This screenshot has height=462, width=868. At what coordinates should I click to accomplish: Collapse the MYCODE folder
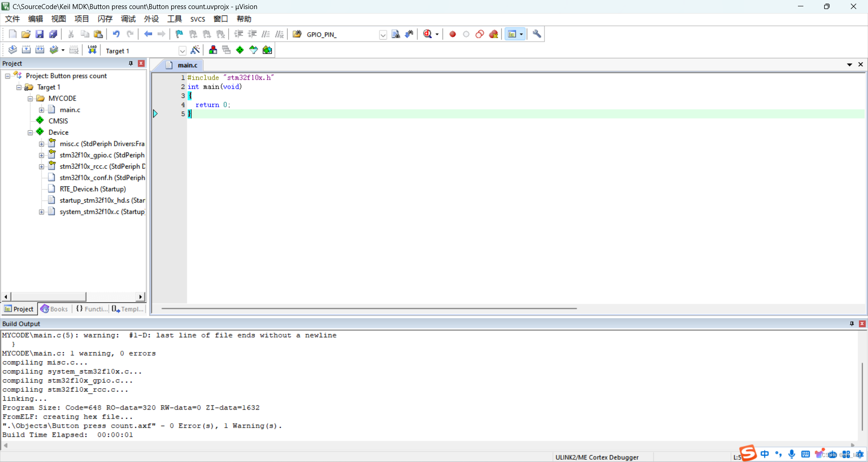click(x=30, y=98)
